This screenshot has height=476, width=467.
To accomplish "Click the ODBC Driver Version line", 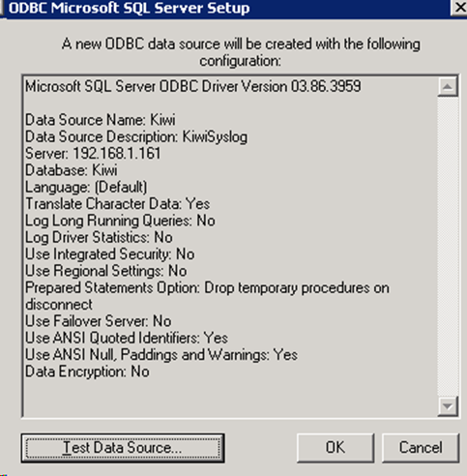I will 193,86.
